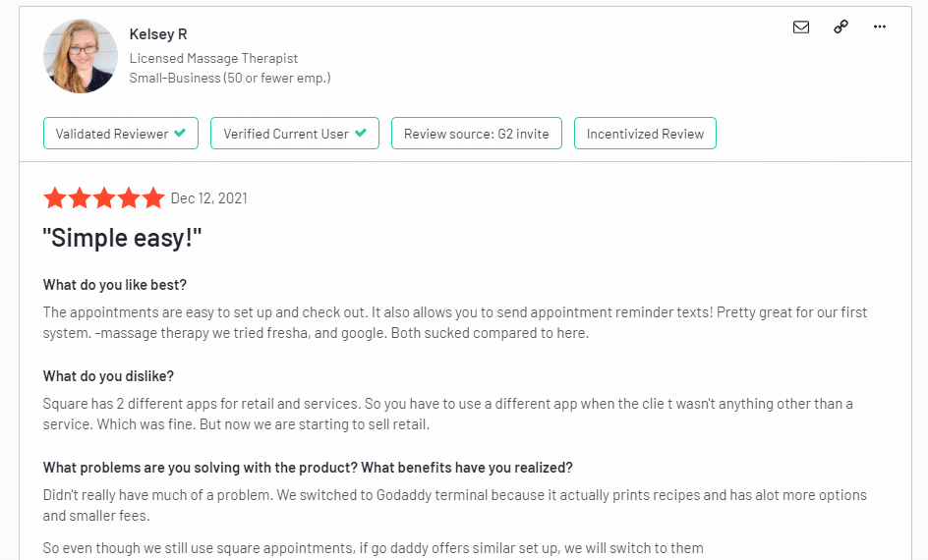Click the What do you like best heading
This screenshot has width=928, height=560.
point(115,285)
